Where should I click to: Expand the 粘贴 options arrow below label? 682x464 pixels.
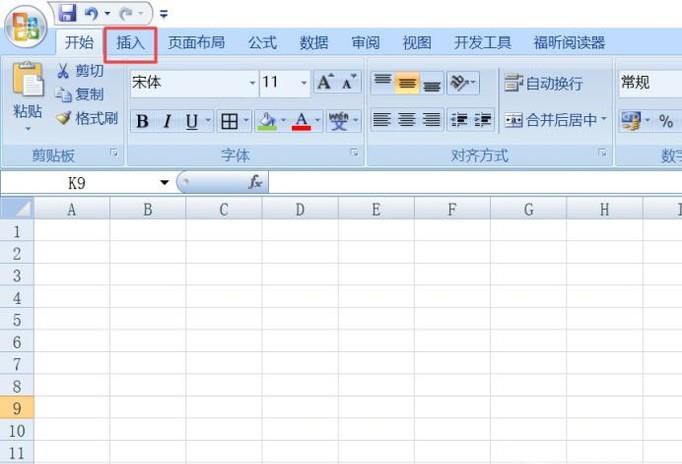click(28, 129)
